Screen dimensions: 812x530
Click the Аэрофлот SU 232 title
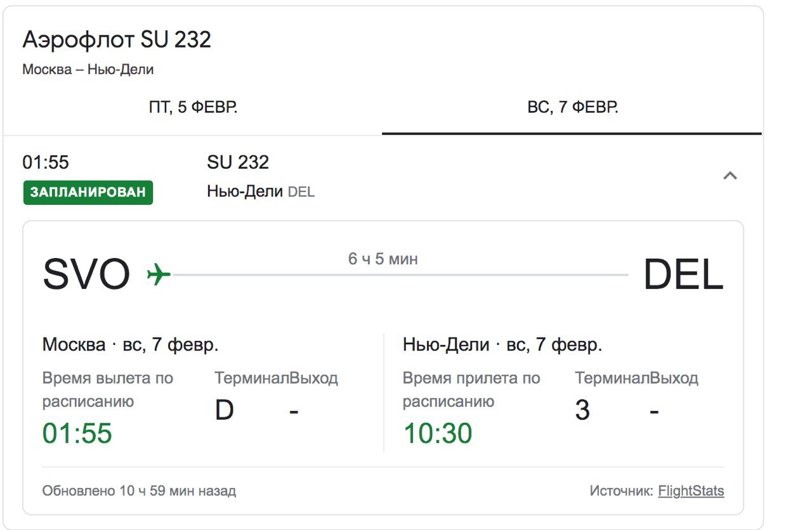(117, 40)
